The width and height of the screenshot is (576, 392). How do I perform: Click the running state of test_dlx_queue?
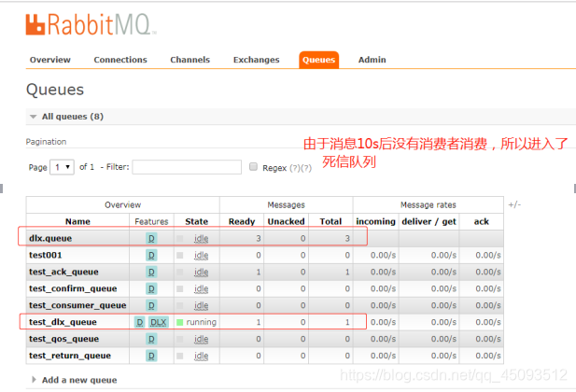click(202, 322)
